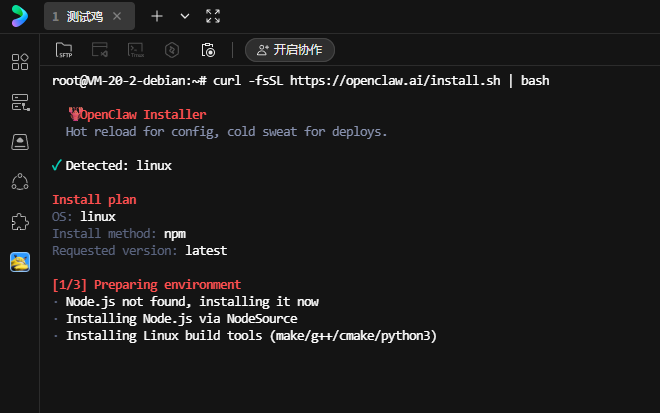The width and height of the screenshot is (660, 413).
Task: Click the Tmux session icon
Action: [x=136, y=50]
